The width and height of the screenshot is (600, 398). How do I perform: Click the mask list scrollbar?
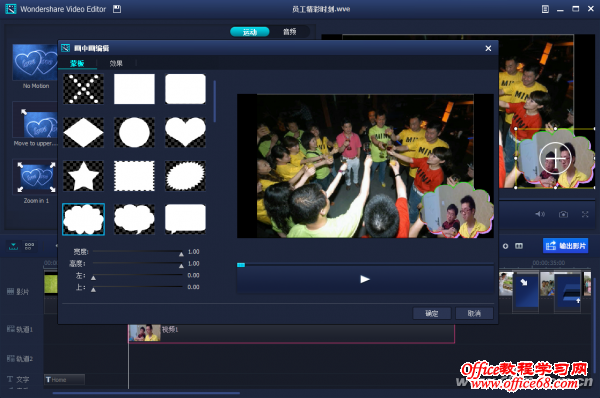click(215, 101)
